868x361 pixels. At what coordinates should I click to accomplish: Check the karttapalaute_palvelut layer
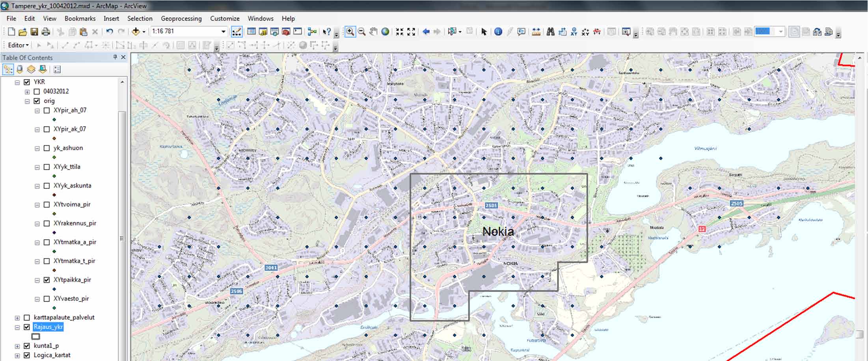[27, 318]
